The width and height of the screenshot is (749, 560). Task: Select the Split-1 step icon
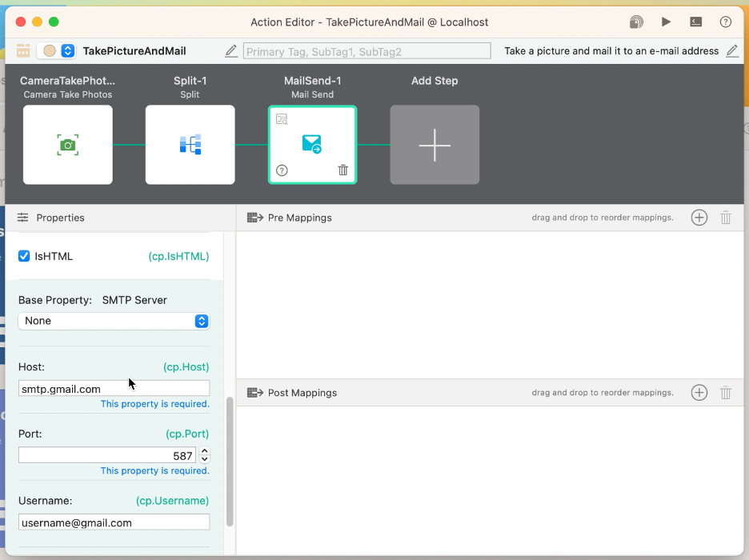click(190, 144)
